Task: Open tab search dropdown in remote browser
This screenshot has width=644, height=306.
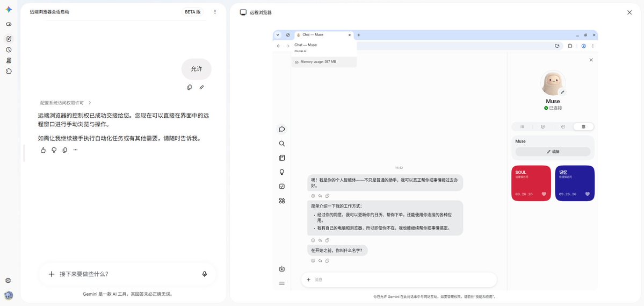Action: [278, 35]
